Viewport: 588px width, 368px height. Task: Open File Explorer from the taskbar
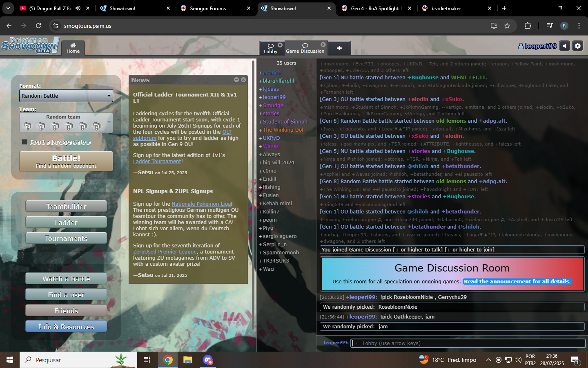coord(187,360)
